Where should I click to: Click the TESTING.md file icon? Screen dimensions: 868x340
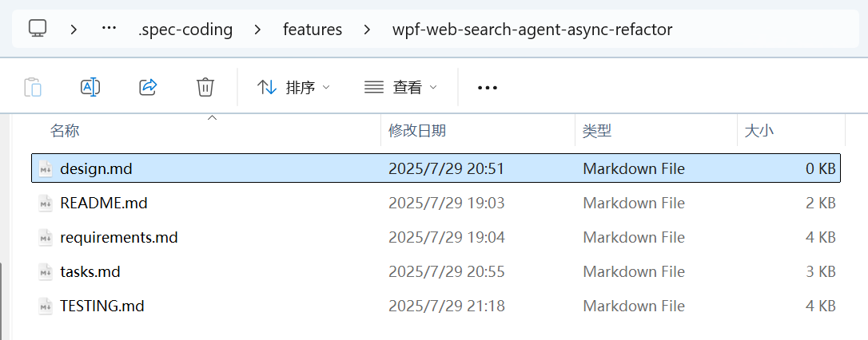(46, 306)
